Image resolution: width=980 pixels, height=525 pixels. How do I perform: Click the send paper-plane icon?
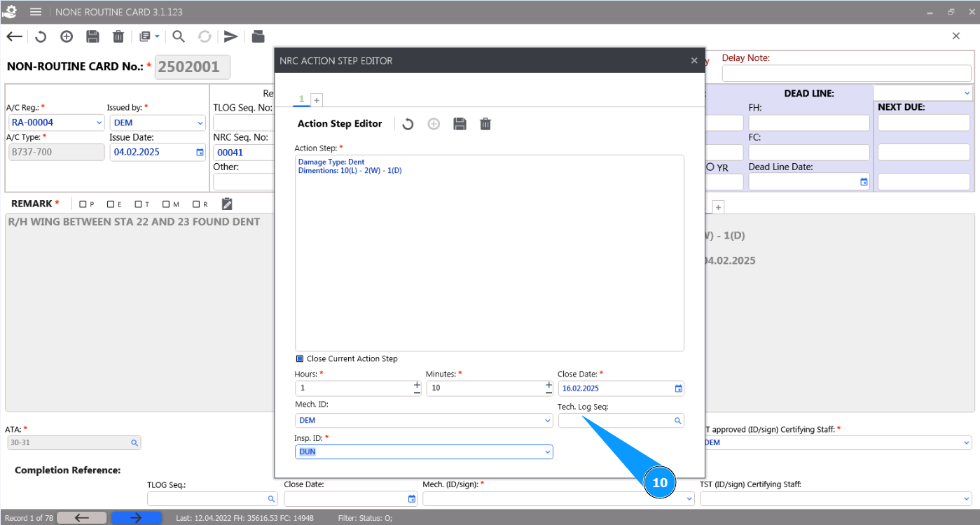[x=231, y=37]
